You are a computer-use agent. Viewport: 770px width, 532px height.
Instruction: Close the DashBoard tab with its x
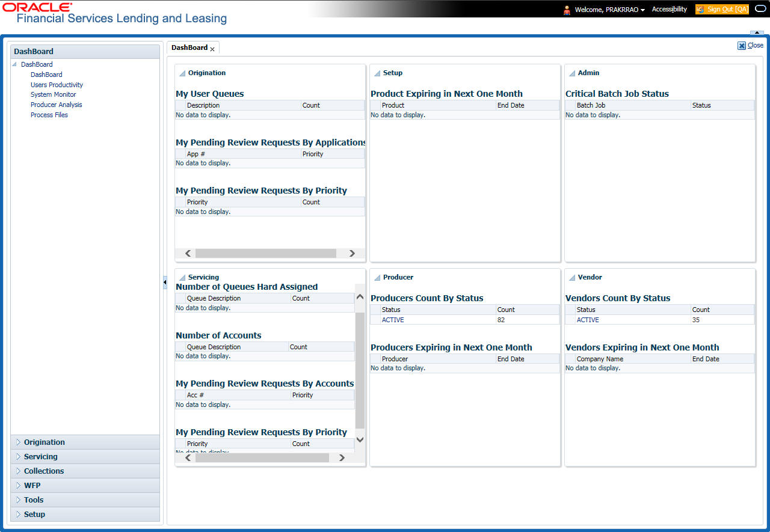(212, 49)
